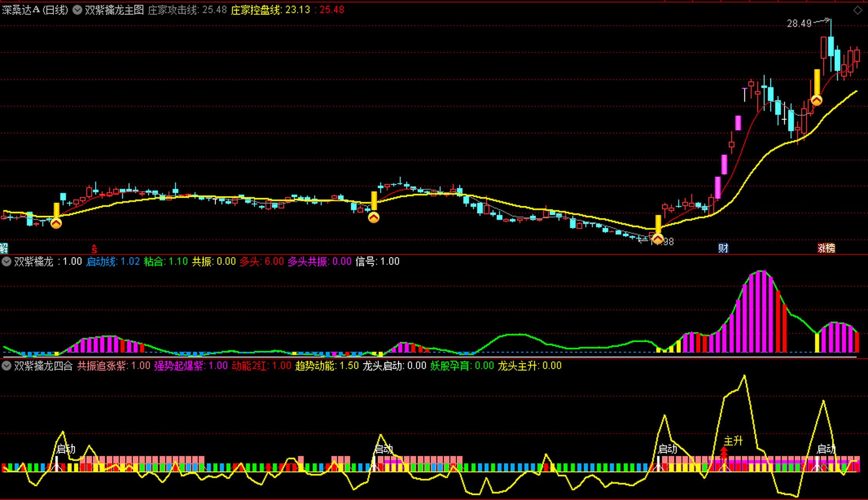Viewport: 868px width, 500px height.
Task: Click the gold arrow signal near 17.98 low
Action: [x=658, y=239]
